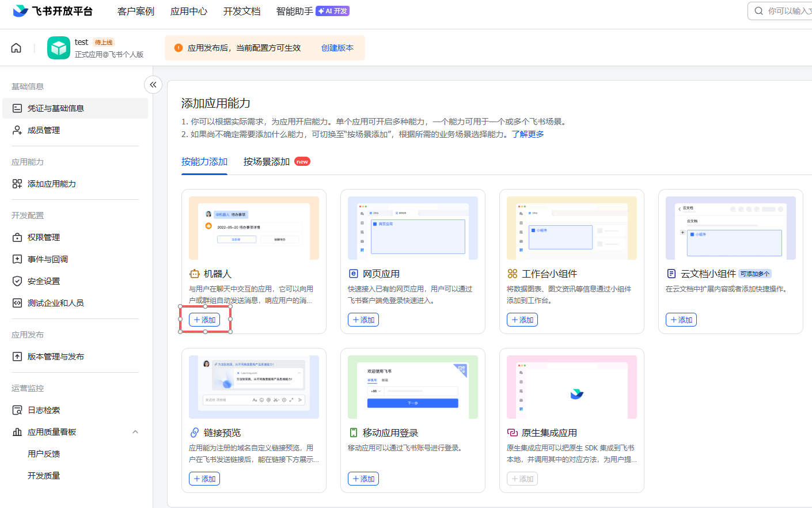This screenshot has height=508, width=812.
Task: Add the 网页应用 capability
Action: 363,320
